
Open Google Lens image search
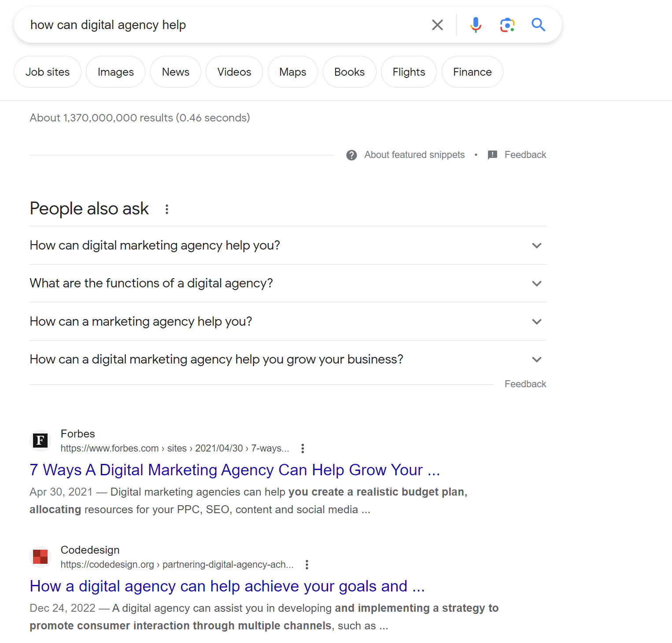[507, 25]
